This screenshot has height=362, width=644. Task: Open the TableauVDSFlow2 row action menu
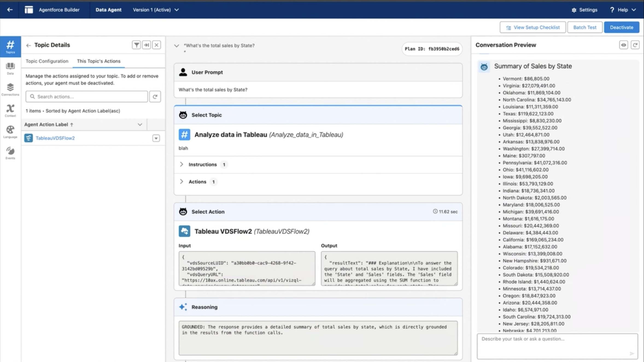coord(156,138)
